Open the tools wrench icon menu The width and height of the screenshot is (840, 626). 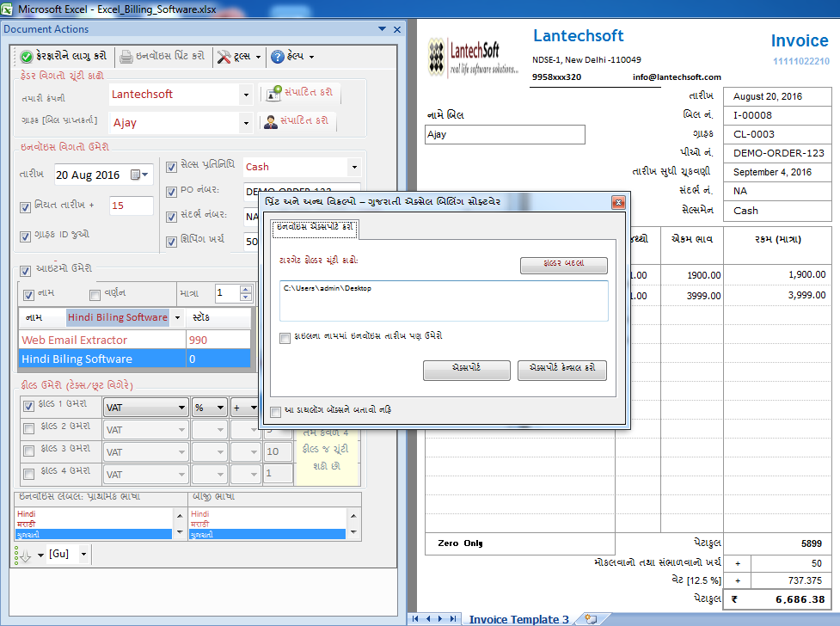coord(224,56)
